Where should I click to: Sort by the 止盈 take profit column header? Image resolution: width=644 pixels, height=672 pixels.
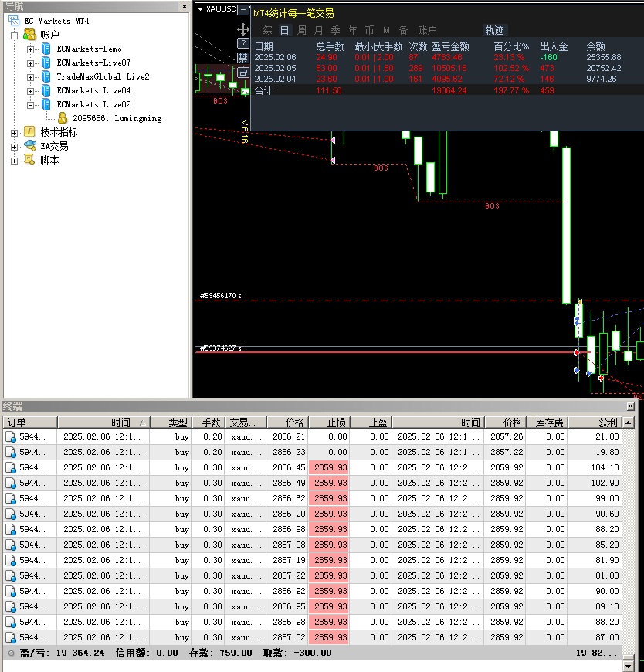click(x=371, y=423)
